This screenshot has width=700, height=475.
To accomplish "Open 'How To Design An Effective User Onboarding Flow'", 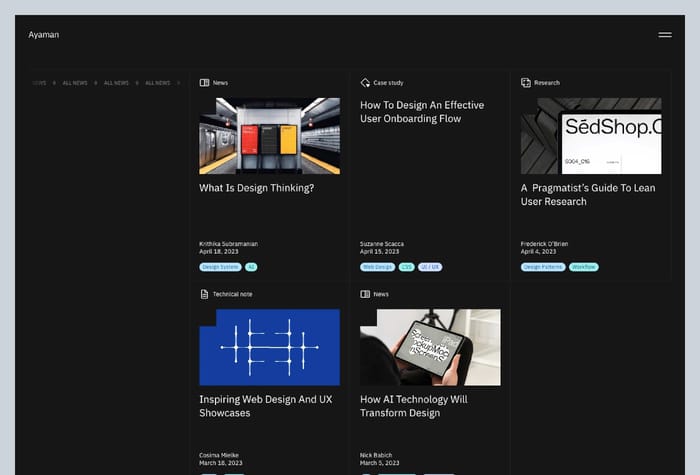I will click(422, 112).
